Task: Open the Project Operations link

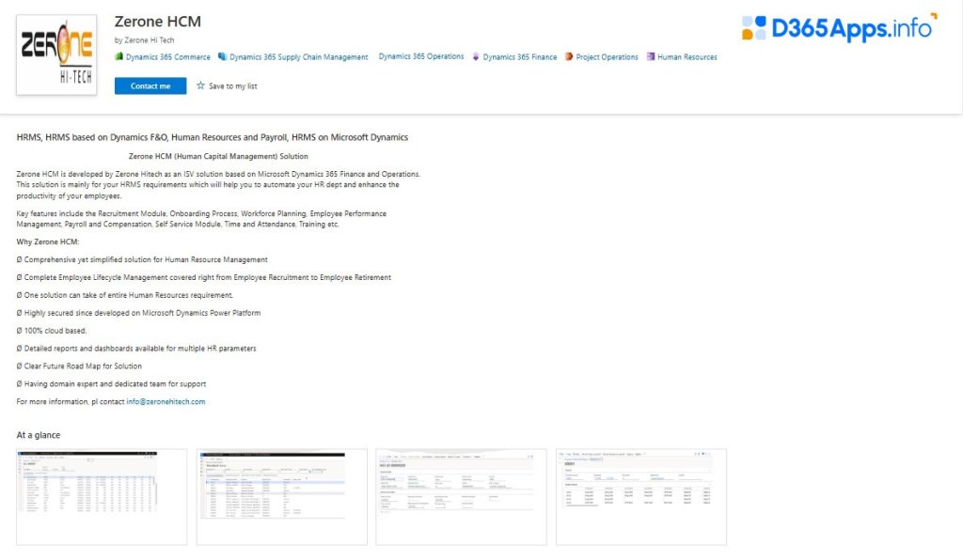Action: click(x=607, y=57)
